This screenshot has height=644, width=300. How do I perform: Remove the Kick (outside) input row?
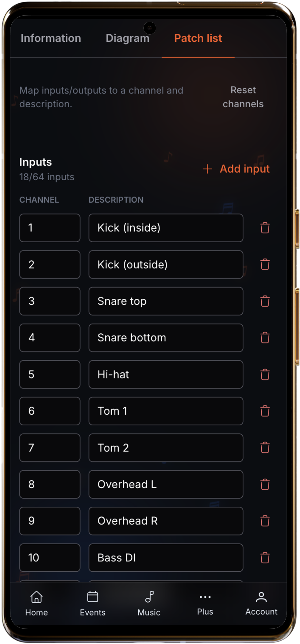tap(265, 264)
